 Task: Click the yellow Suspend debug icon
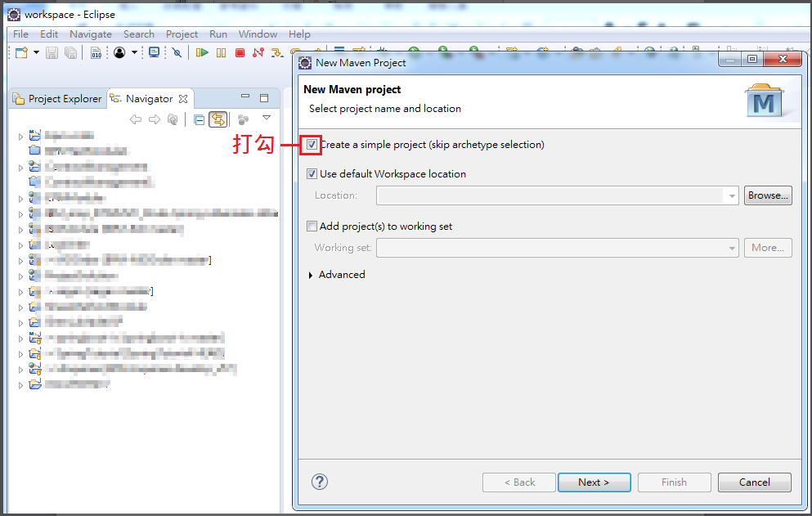pyautogui.click(x=221, y=52)
